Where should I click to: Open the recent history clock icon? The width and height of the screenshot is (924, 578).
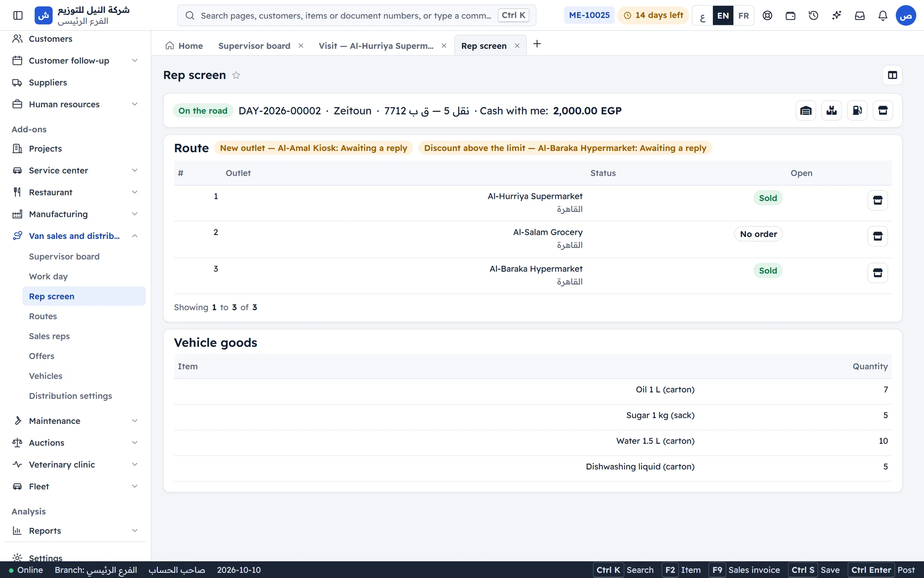(x=814, y=15)
